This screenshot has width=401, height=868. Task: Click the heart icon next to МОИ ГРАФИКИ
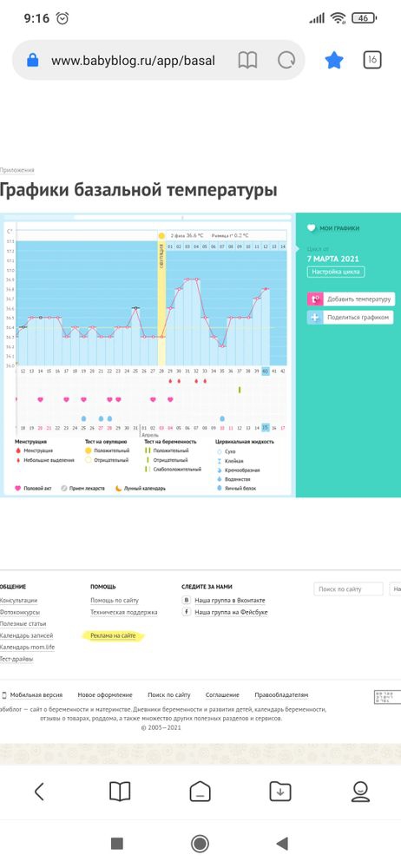pos(312,228)
